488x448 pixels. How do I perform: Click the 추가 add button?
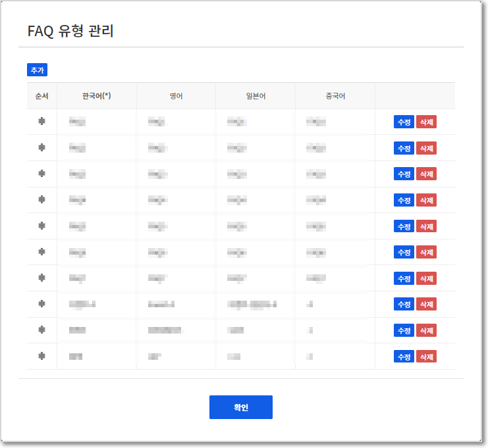[37, 70]
